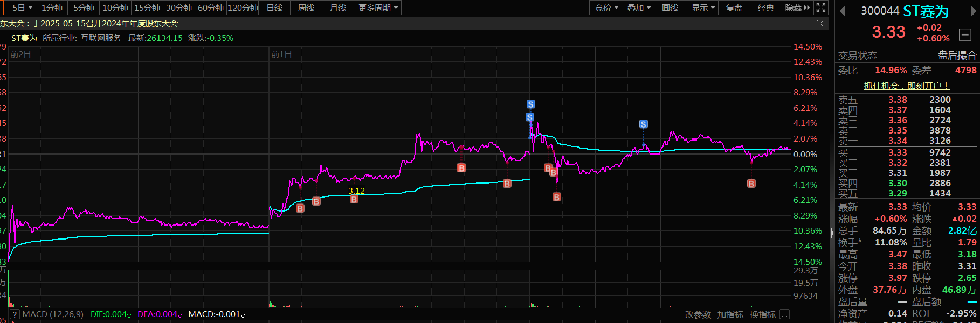Click the 委比 value 14.96%
The image size is (980, 323).
(891, 71)
